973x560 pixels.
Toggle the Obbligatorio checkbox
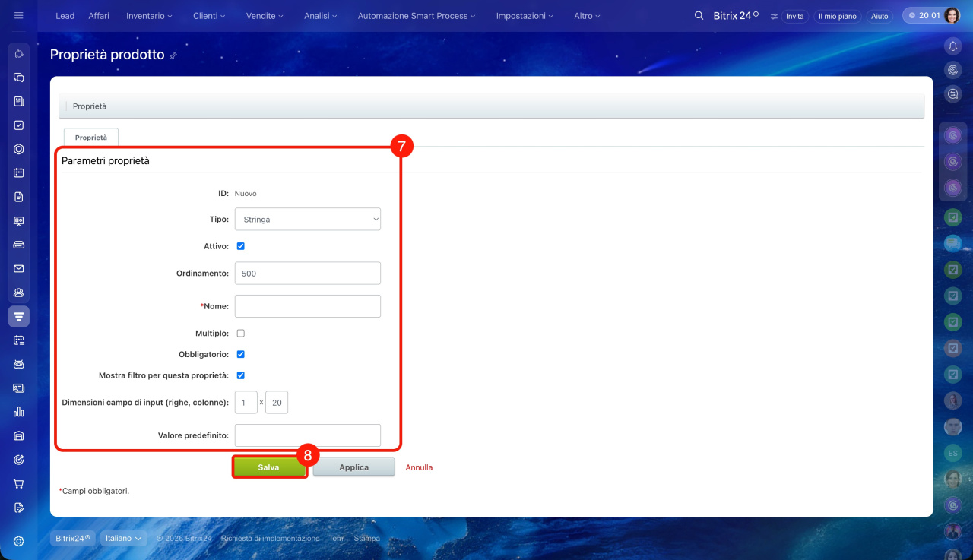coord(241,354)
